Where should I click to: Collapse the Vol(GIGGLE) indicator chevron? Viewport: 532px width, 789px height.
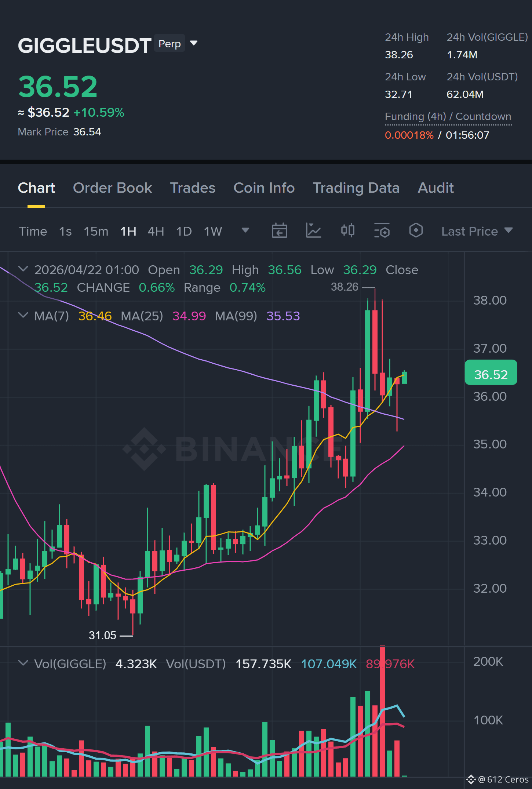(x=23, y=663)
